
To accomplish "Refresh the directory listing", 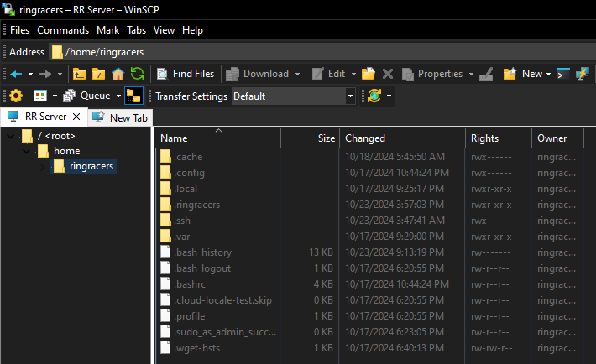I will [x=137, y=74].
